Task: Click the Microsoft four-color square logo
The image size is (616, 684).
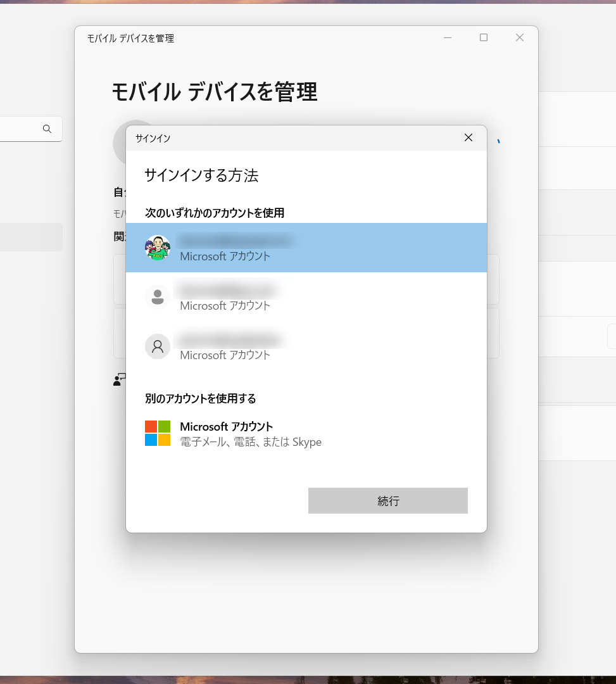Action: (158, 433)
